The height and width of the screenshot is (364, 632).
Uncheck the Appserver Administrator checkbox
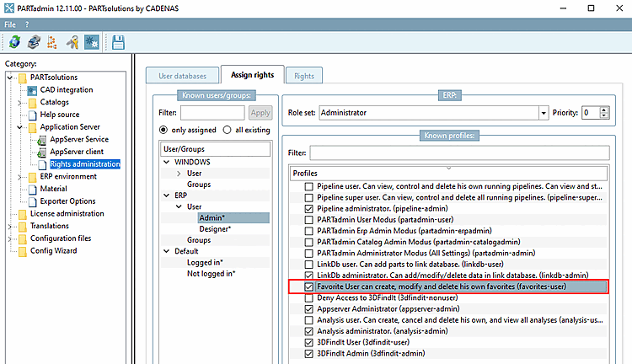pyautogui.click(x=308, y=309)
